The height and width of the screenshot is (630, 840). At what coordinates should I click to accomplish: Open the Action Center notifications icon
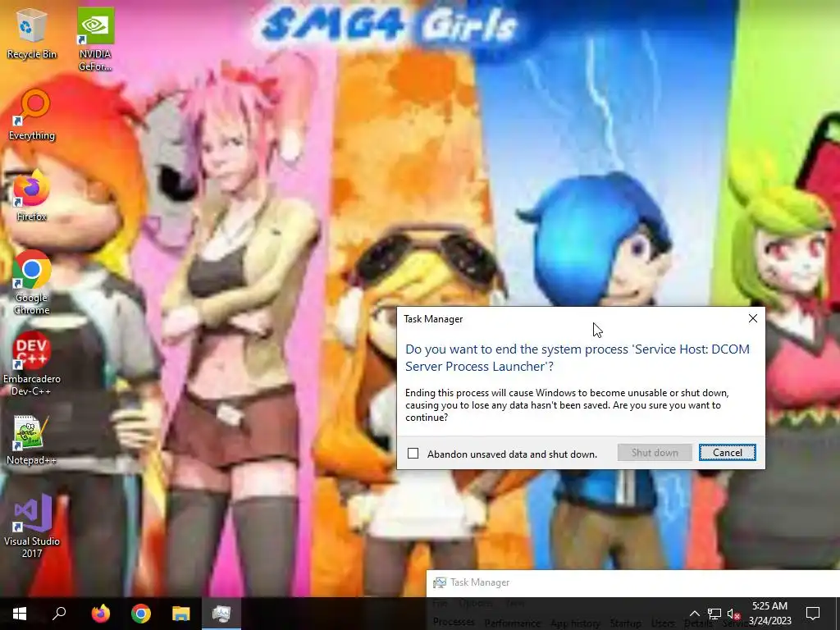click(x=813, y=614)
